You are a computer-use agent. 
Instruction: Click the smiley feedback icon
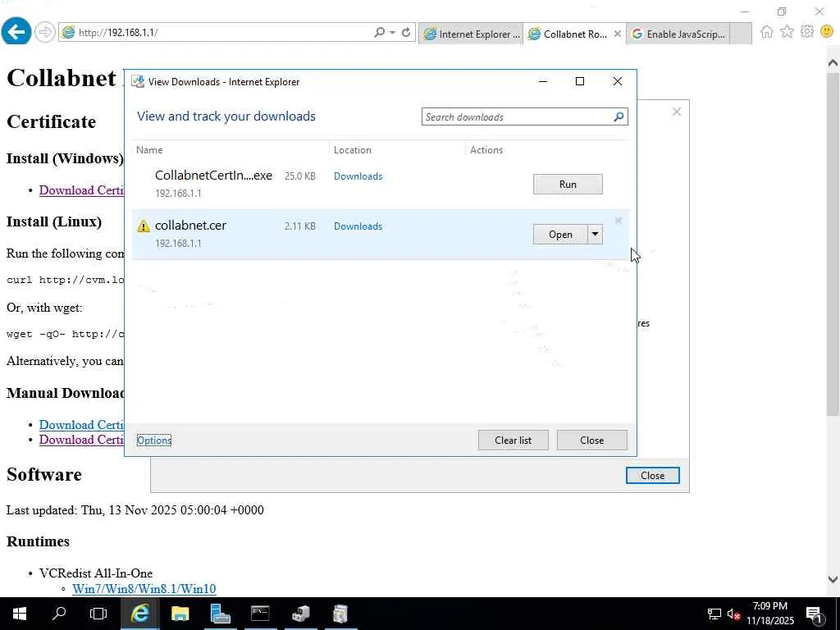tap(827, 32)
